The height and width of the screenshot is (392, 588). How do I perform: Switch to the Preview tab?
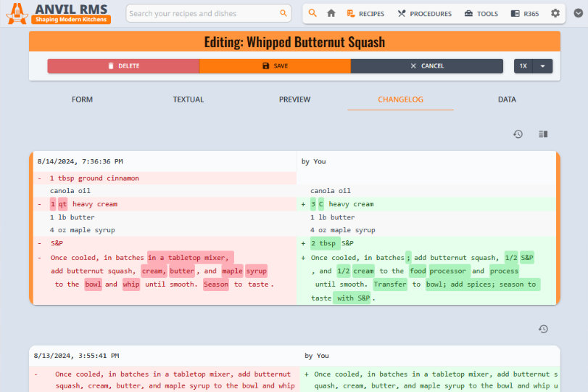[x=294, y=99]
